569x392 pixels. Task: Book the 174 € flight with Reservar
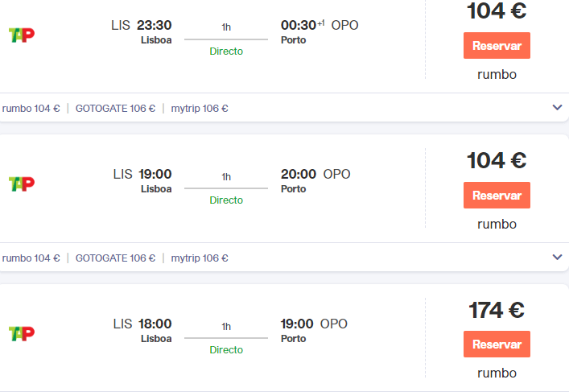click(x=497, y=345)
